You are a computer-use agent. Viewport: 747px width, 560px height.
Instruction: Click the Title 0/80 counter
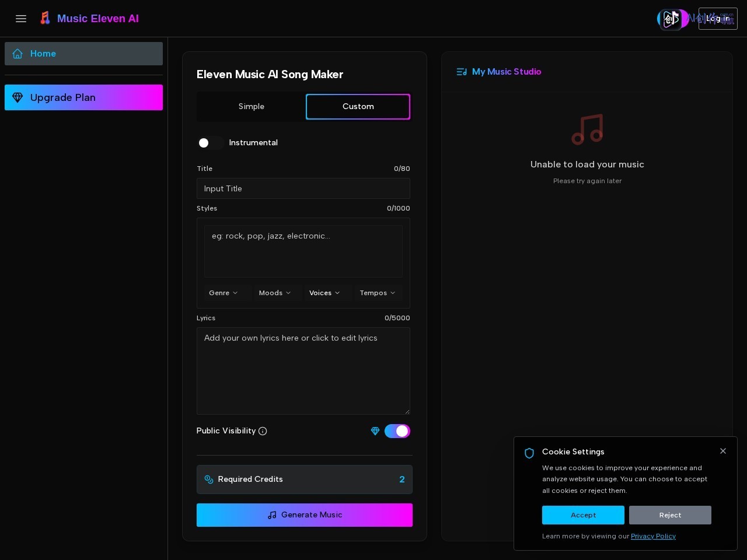coord(402,169)
